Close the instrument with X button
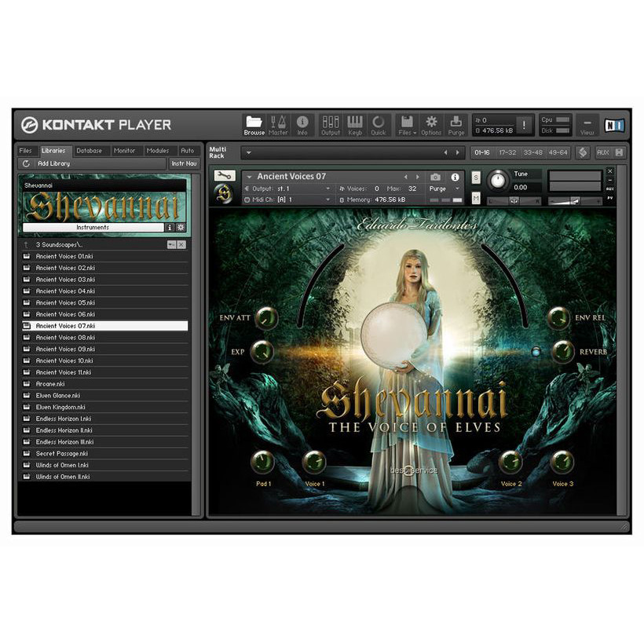 pyautogui.click(x=610, y=171)
